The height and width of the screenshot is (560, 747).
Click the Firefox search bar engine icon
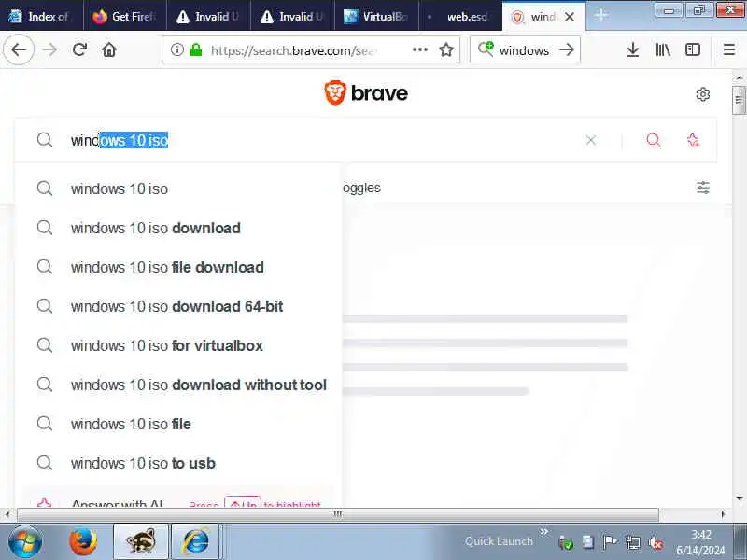click(x=486, y=49)
